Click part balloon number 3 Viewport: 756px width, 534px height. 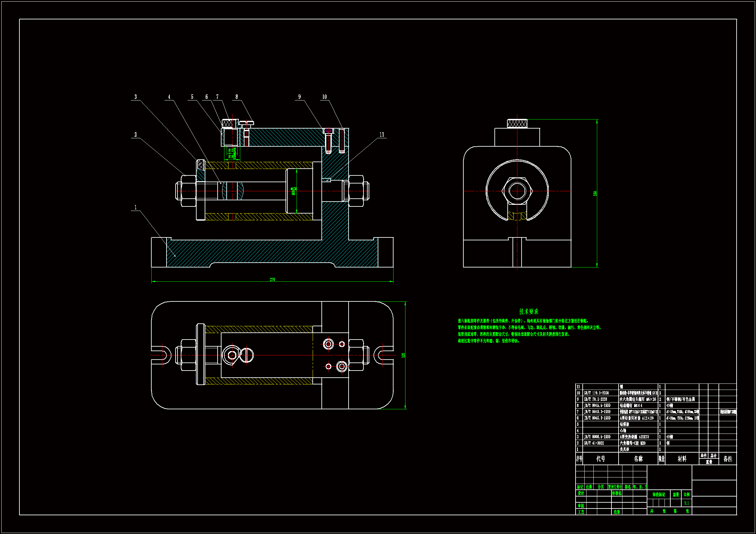[x=135, y=97]
